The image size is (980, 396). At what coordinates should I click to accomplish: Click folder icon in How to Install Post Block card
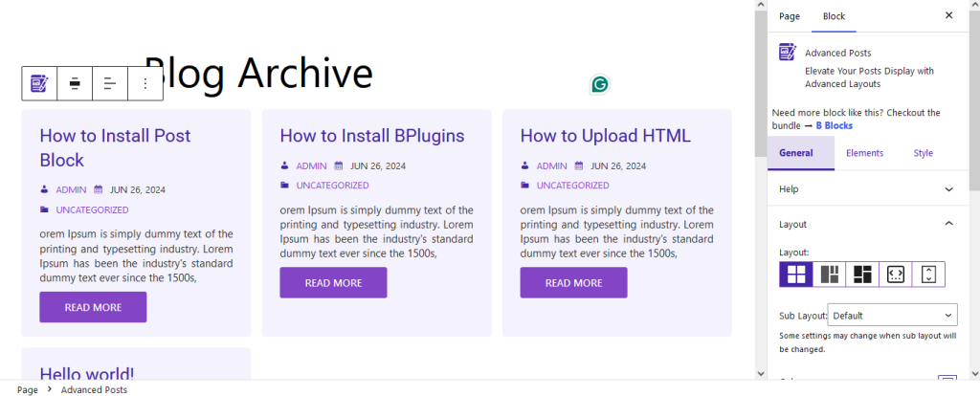[x=44, y=209]
